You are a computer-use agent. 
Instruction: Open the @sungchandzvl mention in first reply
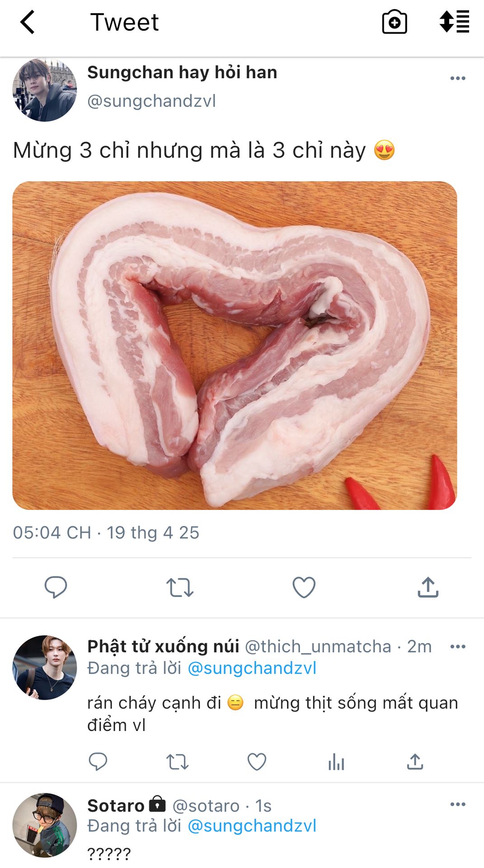point(252,668)
